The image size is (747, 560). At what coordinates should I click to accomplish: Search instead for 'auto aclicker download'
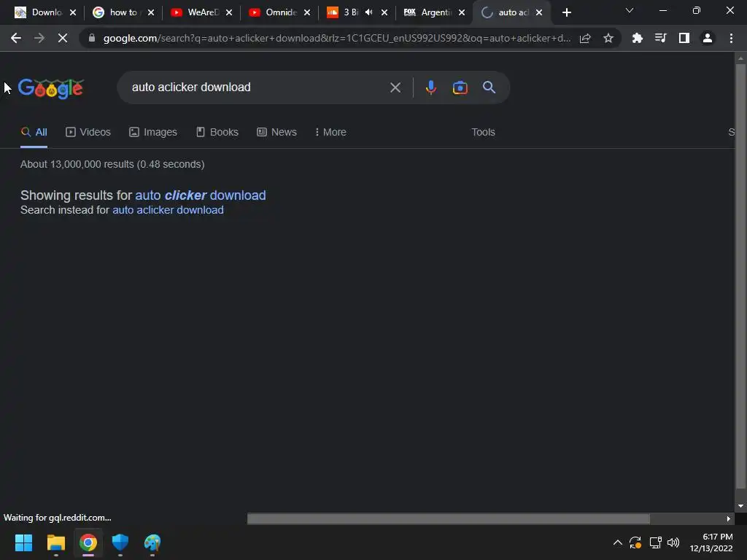(168, 210)
